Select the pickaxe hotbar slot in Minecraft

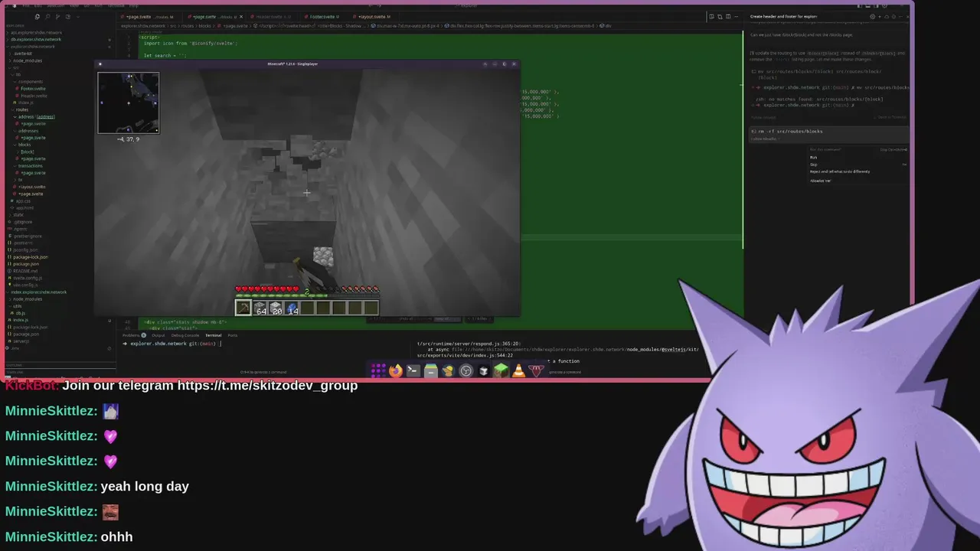(x=243, y=308)
